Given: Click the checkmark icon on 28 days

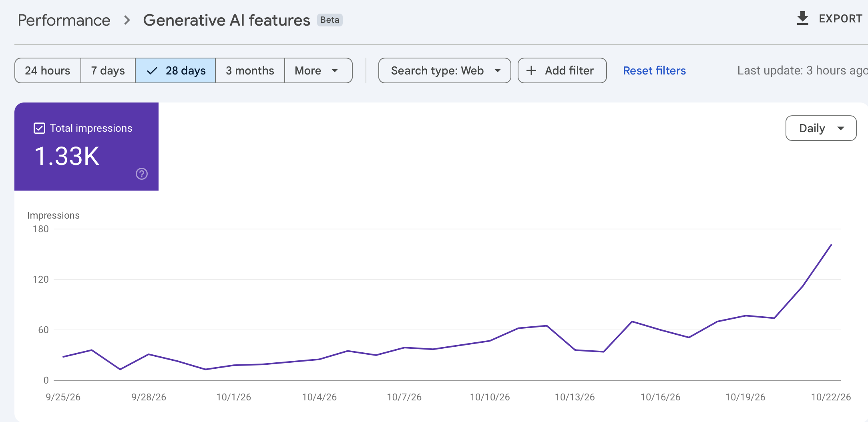Looking at the screenshot, I should 152,71.
